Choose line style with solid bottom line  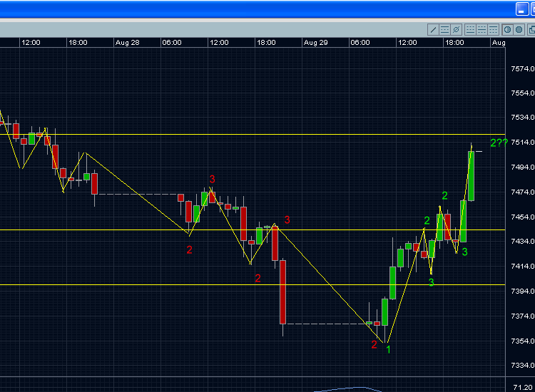pos(470,30)
